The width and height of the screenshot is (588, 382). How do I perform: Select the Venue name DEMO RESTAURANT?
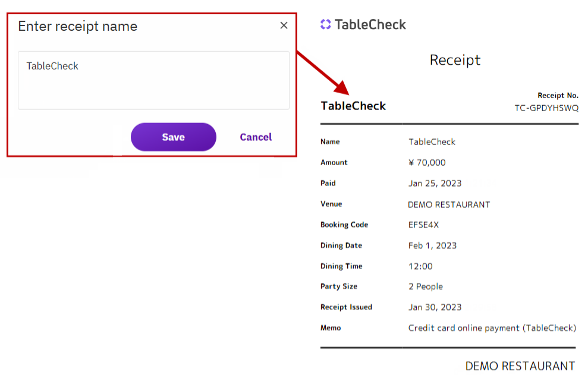(x=449, y=204)
